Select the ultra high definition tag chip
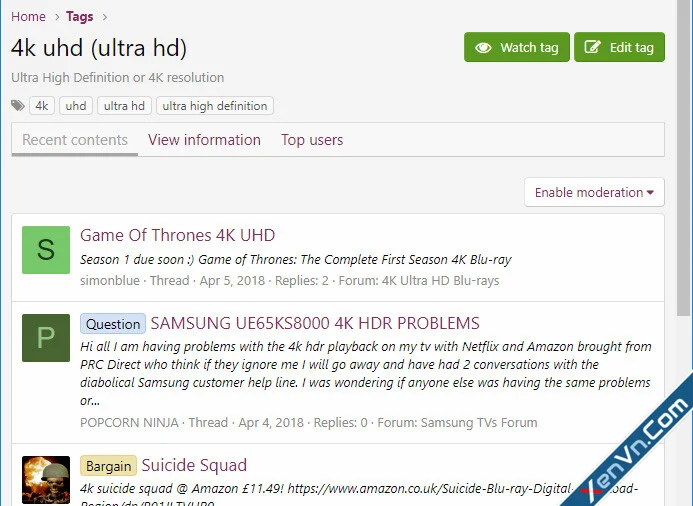 pos(215,106)
